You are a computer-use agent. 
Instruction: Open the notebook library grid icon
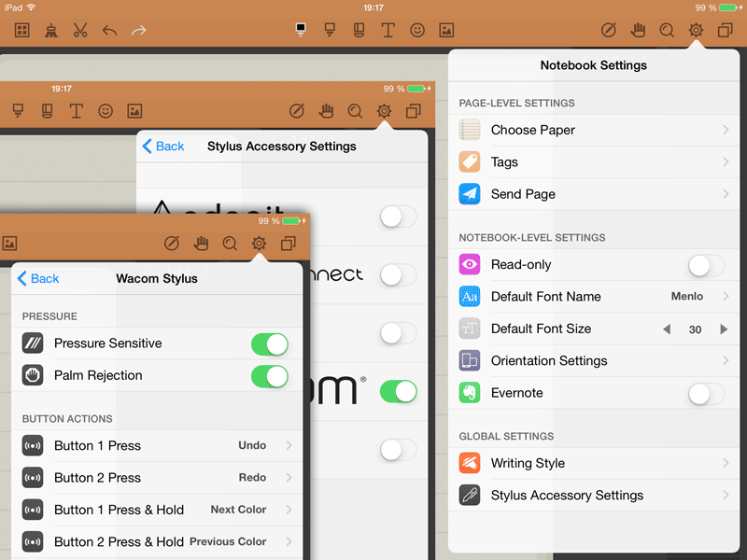click(x=22, y=30)
